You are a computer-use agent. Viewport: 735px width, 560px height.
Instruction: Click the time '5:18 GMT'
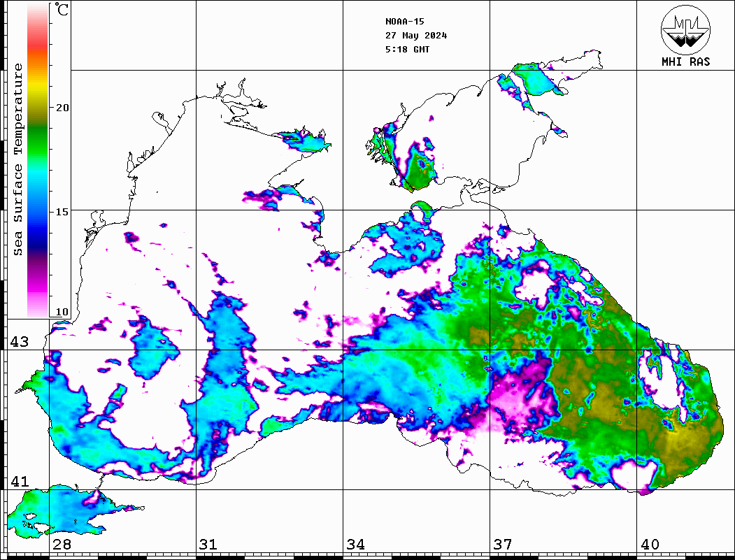coord(407,49)
